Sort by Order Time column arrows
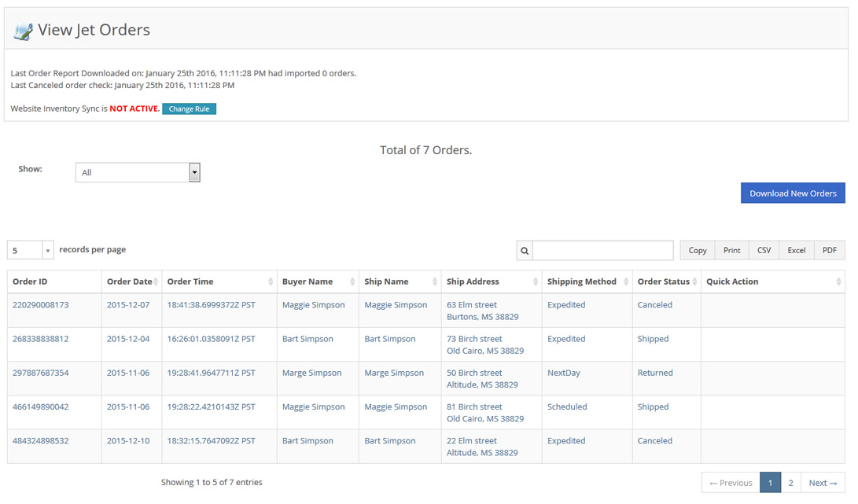 click(271, 281)
